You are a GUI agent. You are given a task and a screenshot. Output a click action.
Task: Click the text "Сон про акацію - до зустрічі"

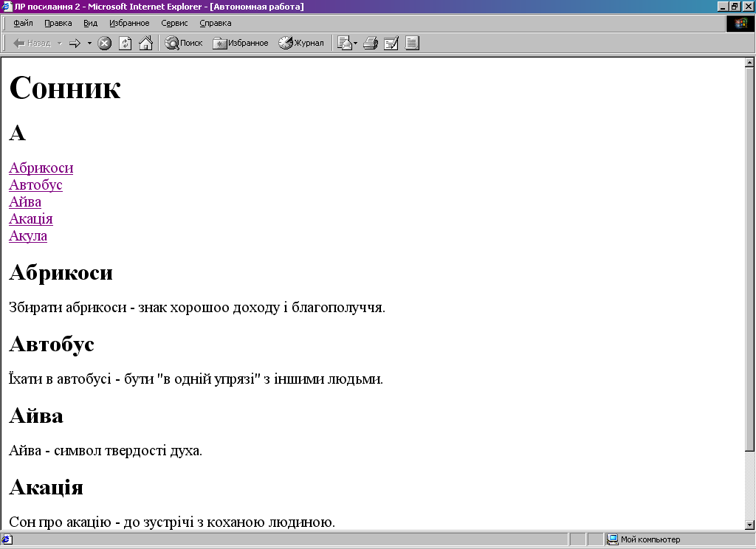pos(102,522)
